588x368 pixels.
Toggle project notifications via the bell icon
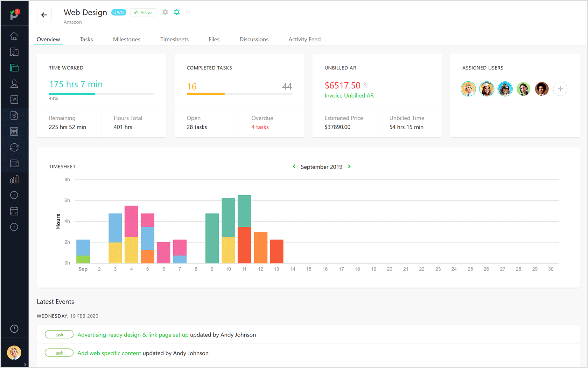click(x=176, y=12)
